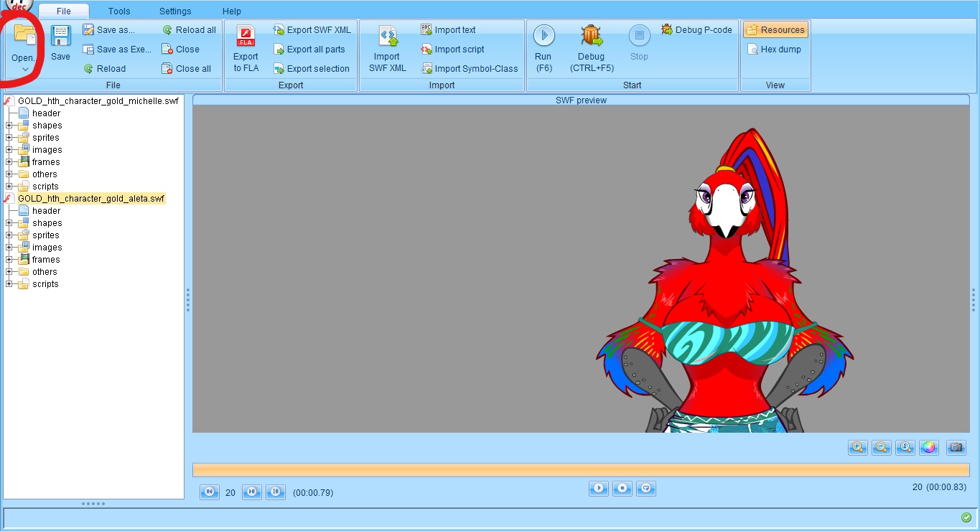Go to next frame
Viewport: 980px width, 531px height.
(x=251, y=492)
